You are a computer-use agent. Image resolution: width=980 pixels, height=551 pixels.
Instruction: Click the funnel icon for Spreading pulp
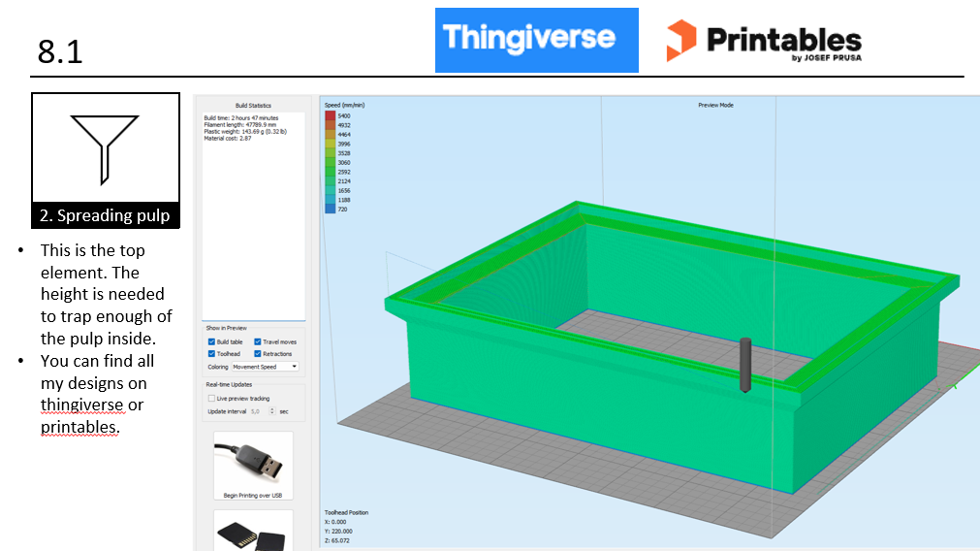[105, 149]
